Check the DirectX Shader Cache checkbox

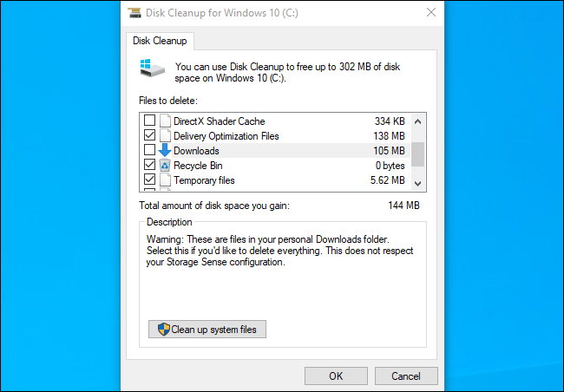(149, 121)
